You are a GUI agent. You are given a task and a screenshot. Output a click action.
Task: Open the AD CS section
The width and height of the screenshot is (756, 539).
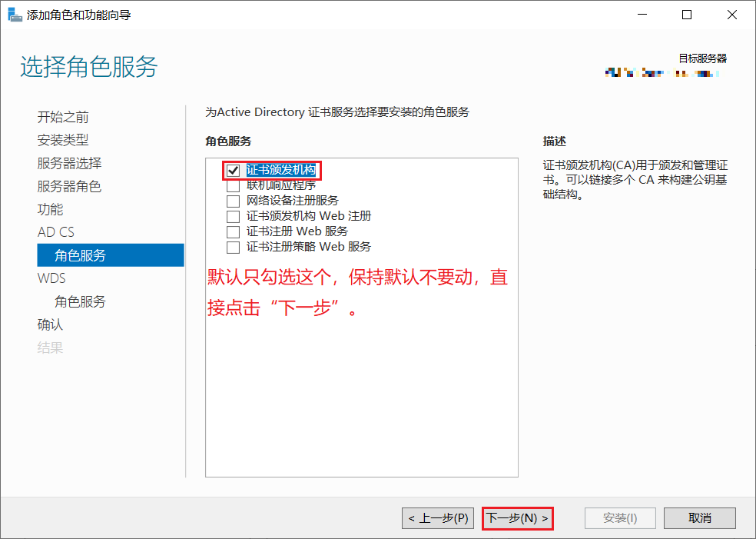pos(55,231)
